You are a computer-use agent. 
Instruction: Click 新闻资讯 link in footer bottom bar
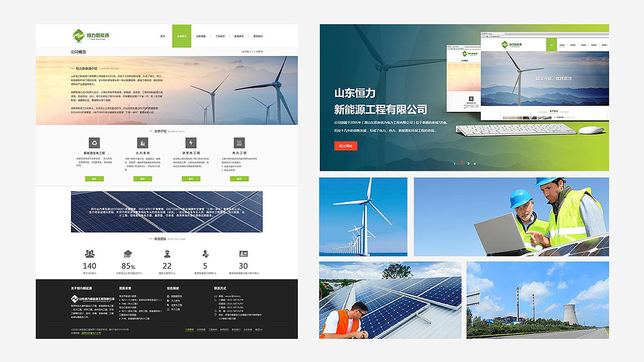point(224,330)
